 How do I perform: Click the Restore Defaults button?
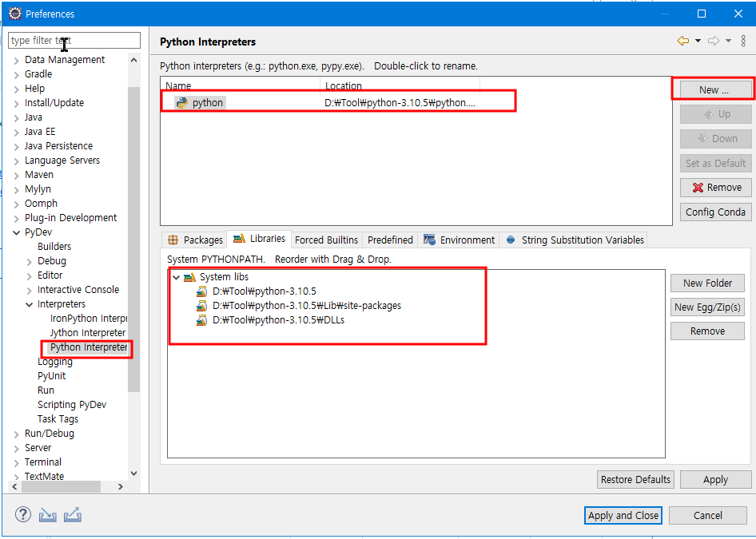[x=635, y=479]
